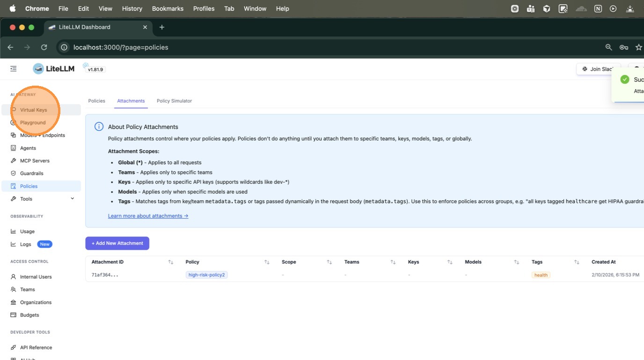
Task: Bookmark this page with the star icon
Action: click(639, 47)
